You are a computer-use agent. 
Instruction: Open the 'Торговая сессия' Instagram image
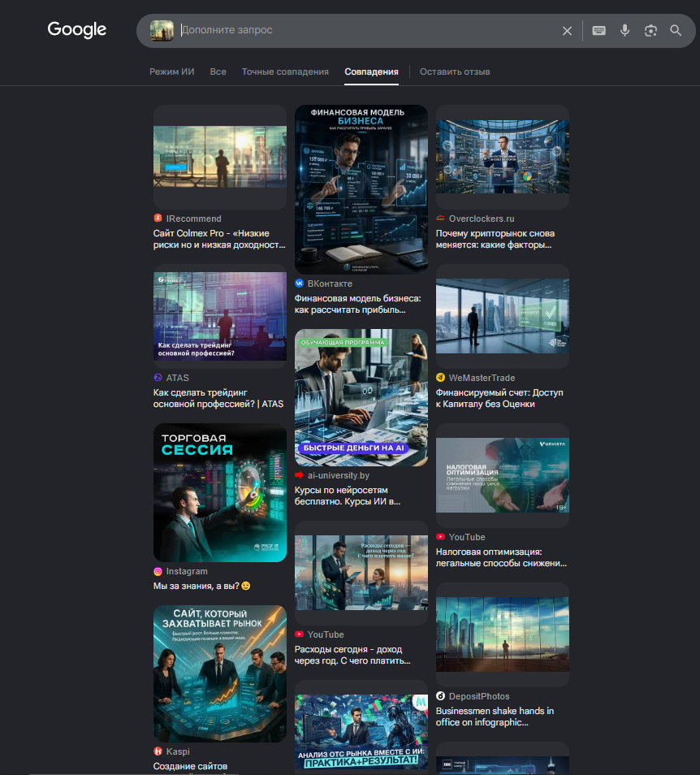pyautogui.click(x=220, y=493)
